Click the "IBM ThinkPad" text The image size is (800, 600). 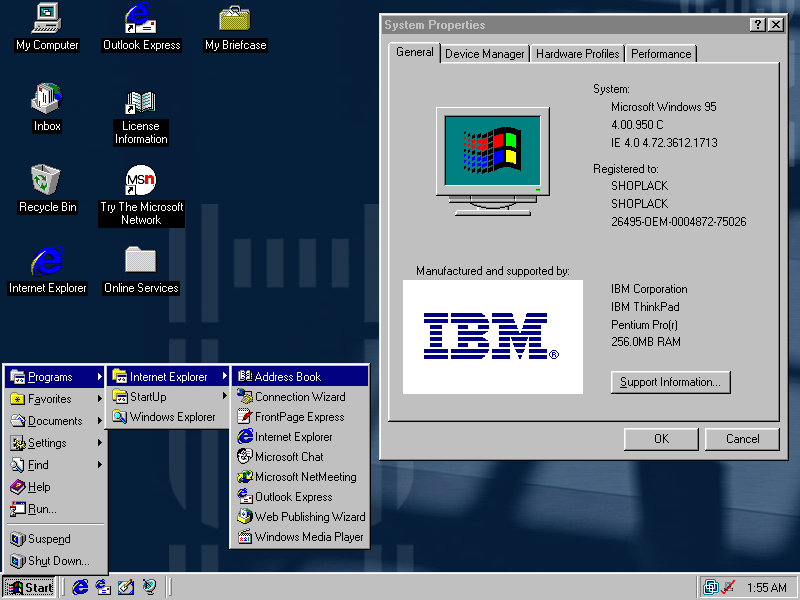[x=645, y=307]
